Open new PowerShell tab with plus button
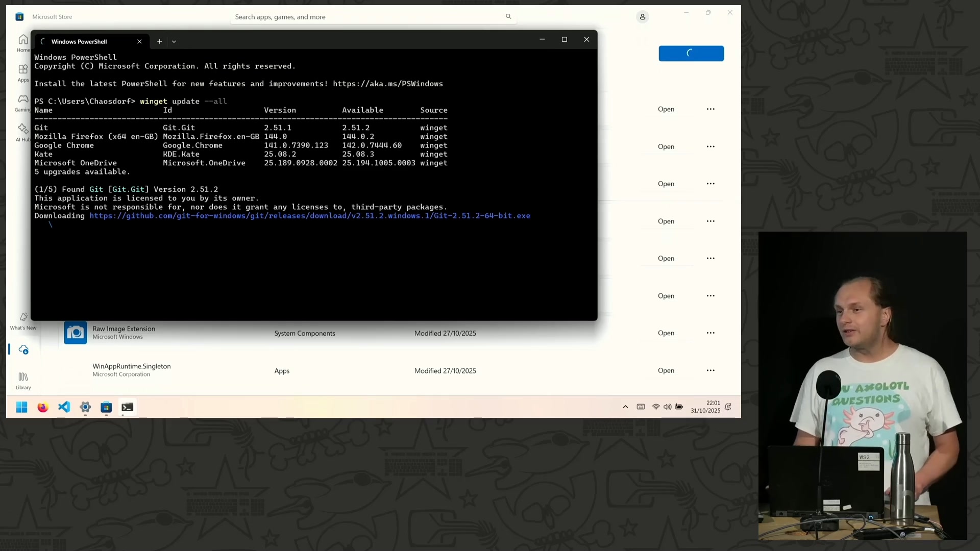This screenshot has width=980, height=551. tap(159, 41)
